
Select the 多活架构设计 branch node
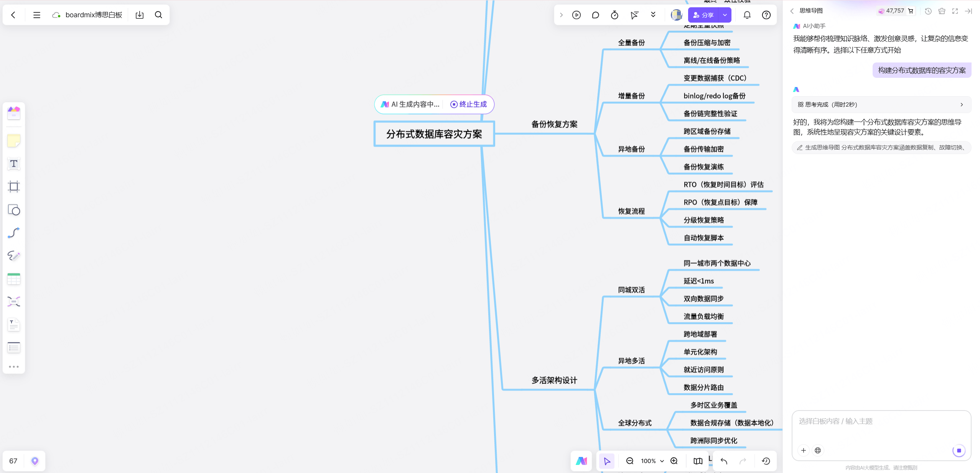click(x=554, y=380)
